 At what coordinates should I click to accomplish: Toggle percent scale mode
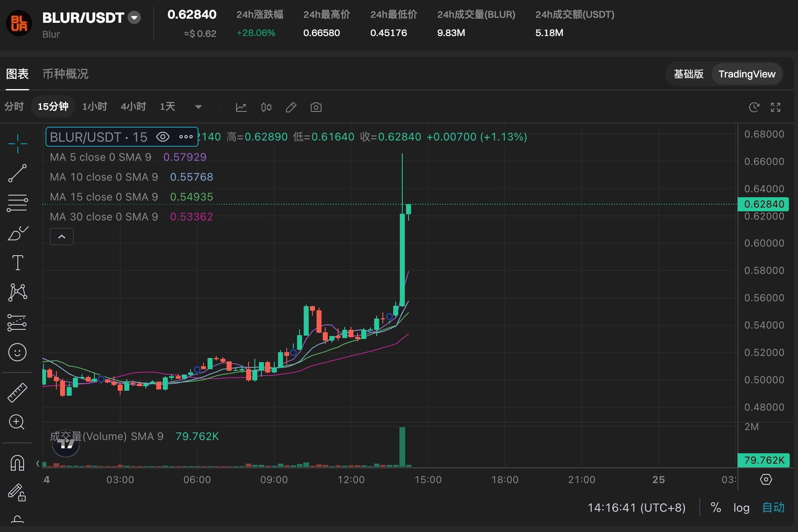point(716,508)
